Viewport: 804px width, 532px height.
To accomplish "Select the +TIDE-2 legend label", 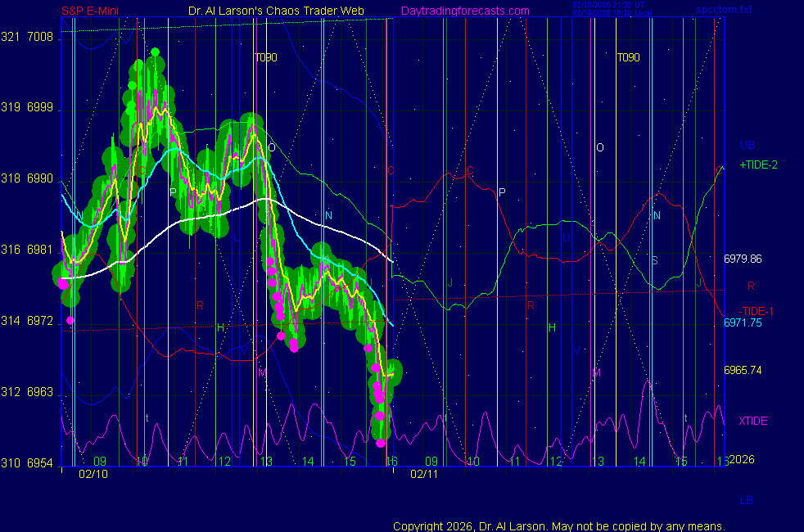I will pyautogui.click(x=758, y=165).
